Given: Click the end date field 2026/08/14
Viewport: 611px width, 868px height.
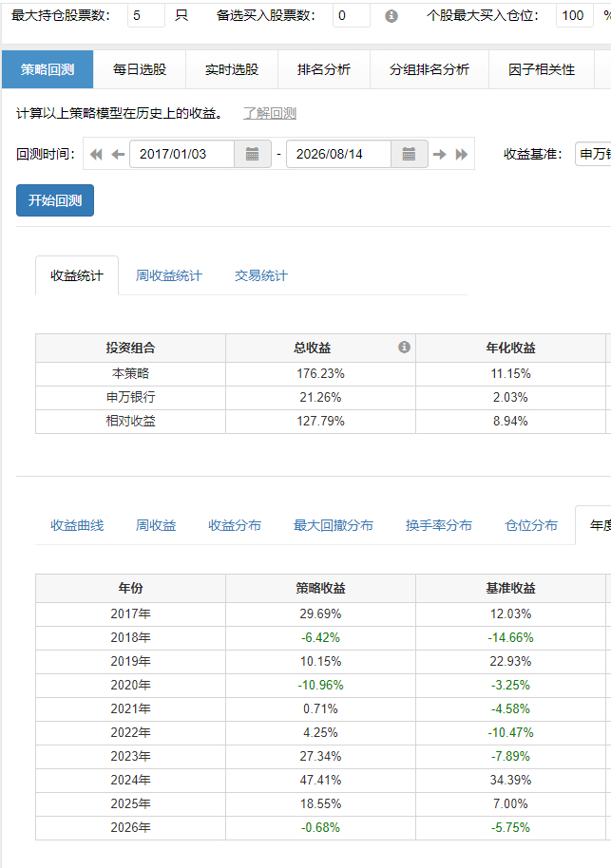Looking at the screenshot, I should (x=338, y=154).
